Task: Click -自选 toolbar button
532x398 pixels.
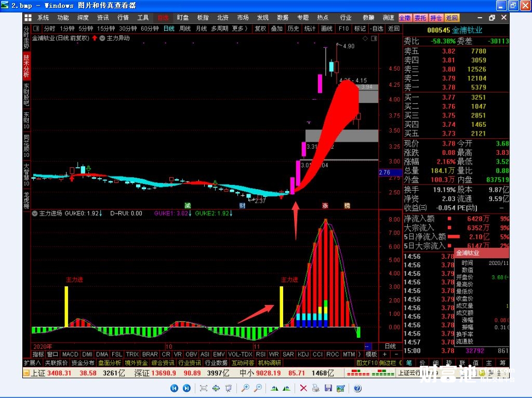Action: coord(377,29)
